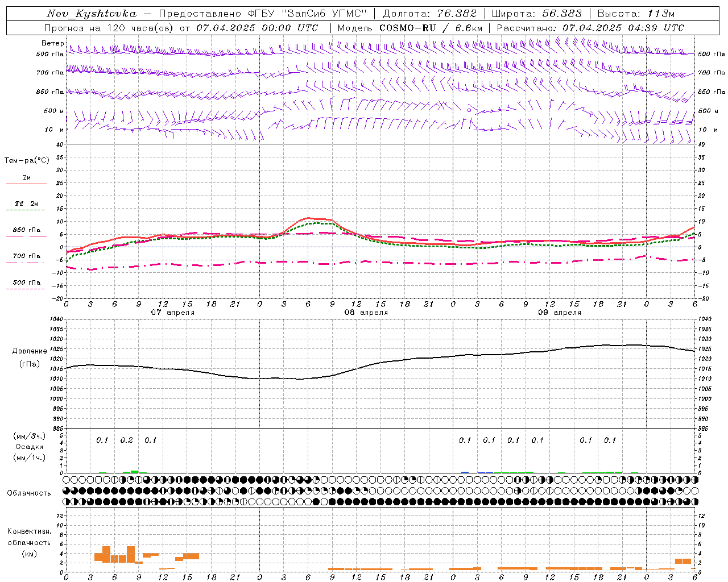The height and width of the screenshot is (582, 728).
Task: Click the right-axis -15 temperature tick
Action: pos(703,285)
